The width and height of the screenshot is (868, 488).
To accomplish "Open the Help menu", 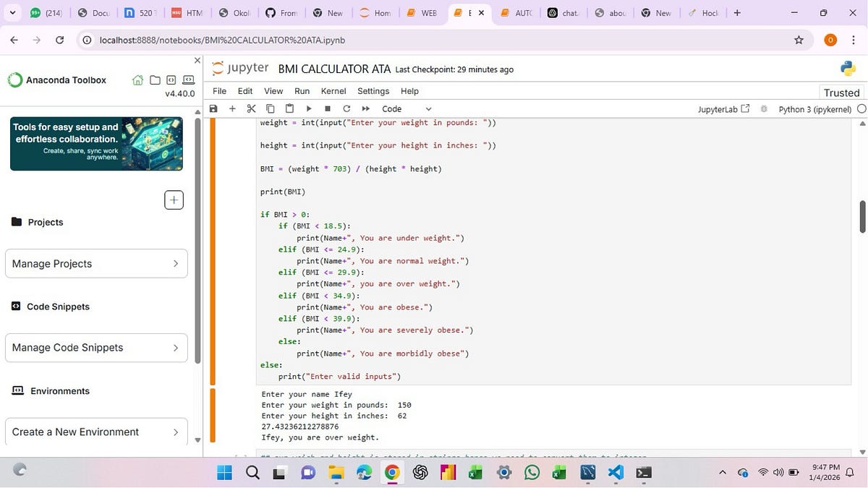I will click(409, 91).
